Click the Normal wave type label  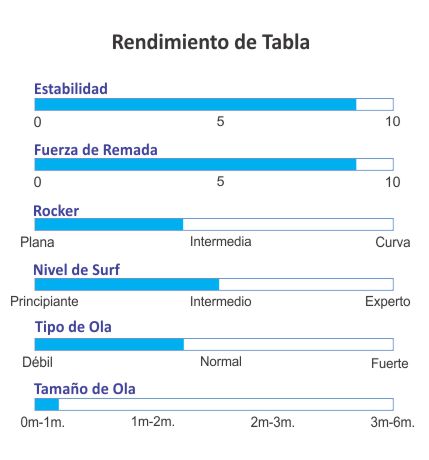pos(221,362)
